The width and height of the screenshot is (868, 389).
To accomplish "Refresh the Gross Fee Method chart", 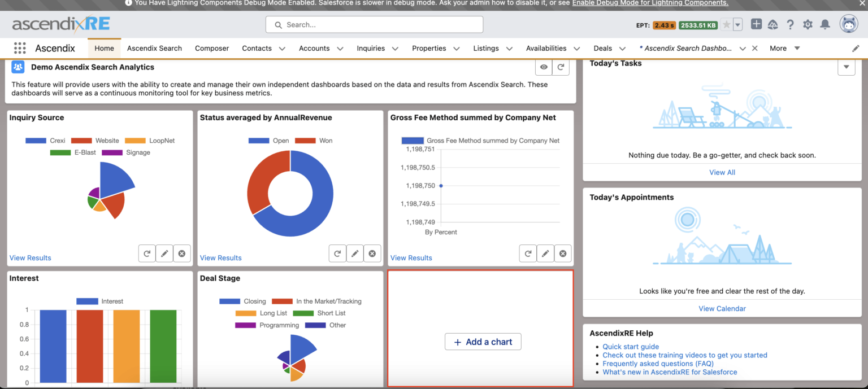I will point(528,253).
